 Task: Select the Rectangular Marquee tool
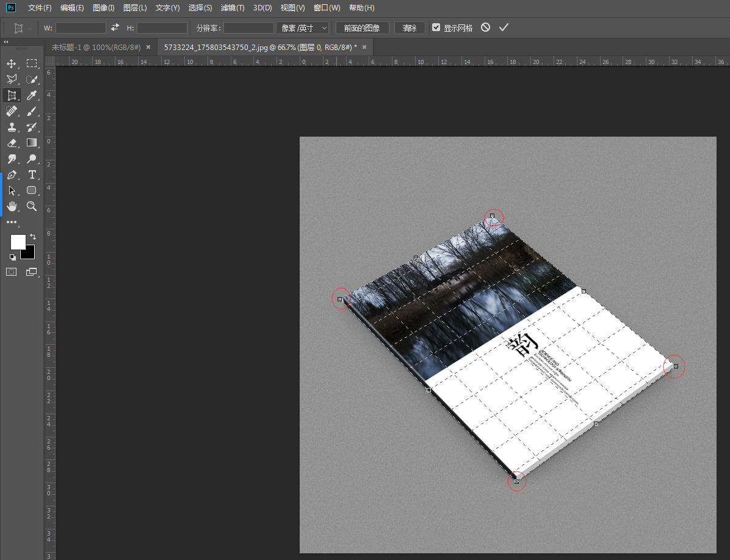(32, 63)
